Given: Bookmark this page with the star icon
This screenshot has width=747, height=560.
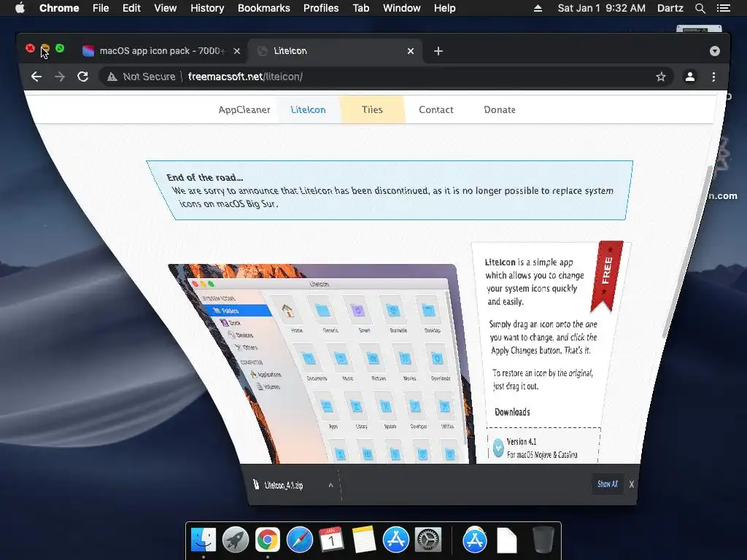Looking at the screenshot, I should pyautogui.click(x=661, y=77).
